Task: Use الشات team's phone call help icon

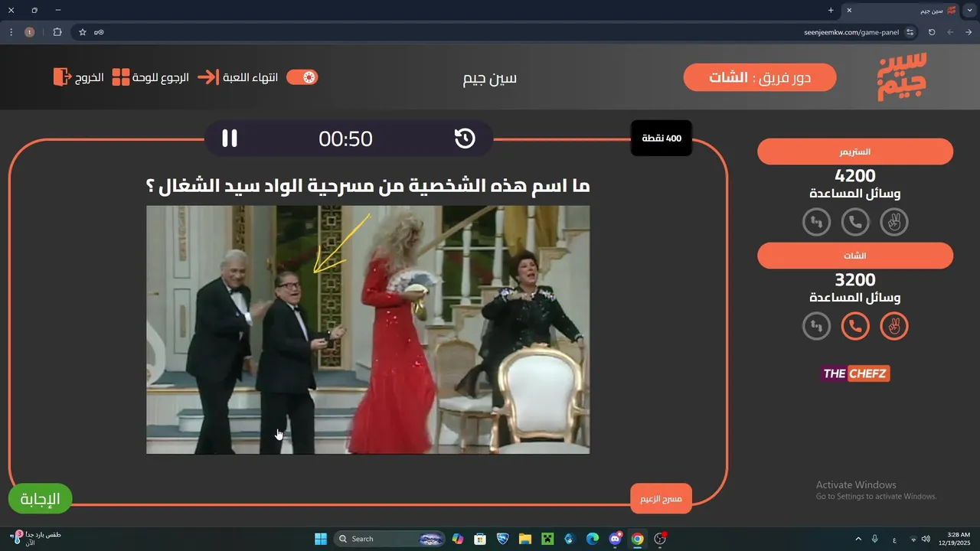Action: [855, 327]
